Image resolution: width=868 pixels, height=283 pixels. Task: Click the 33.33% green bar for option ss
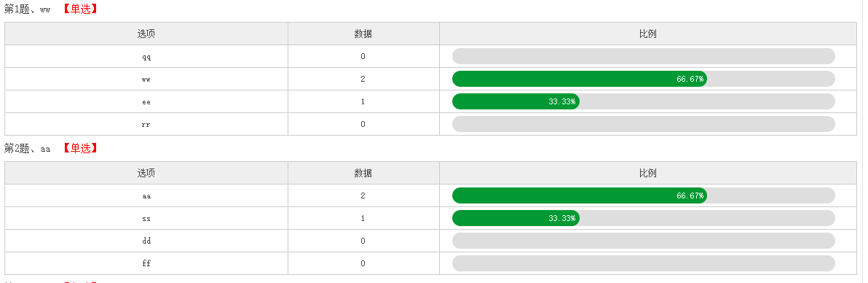(x=516, y=218)
